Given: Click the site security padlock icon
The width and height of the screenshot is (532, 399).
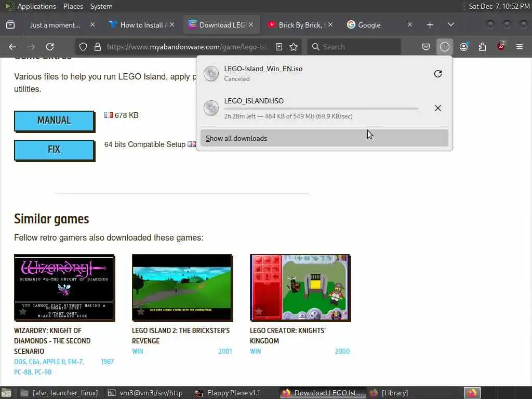Looking at the screenshot, I should coord(98,47).
